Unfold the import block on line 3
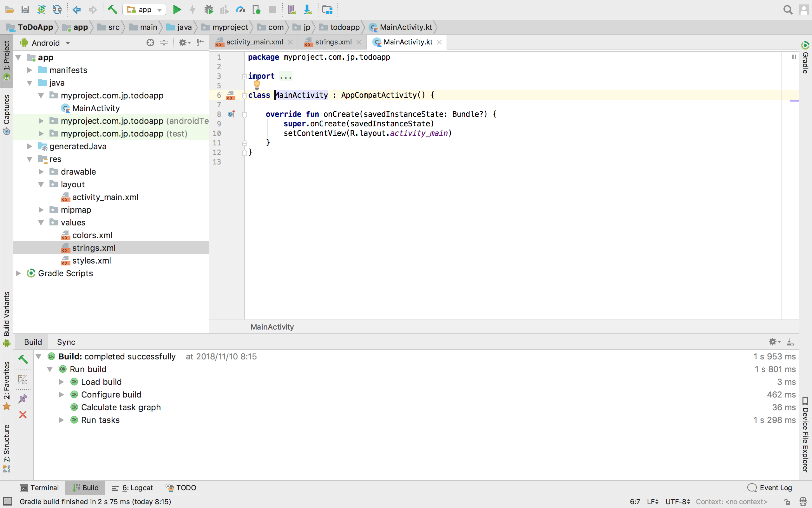The height and width of the screenshot is (508, 812). (244, 77)
